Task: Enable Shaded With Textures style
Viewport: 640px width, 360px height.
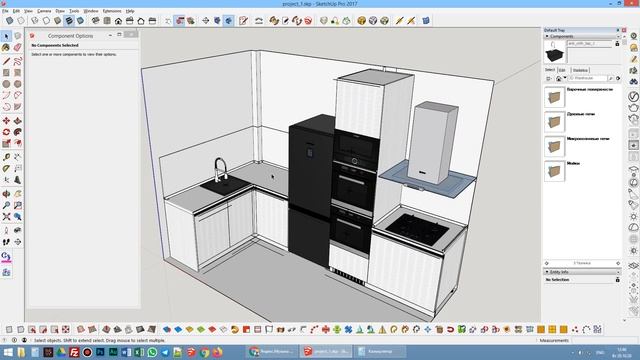Action: pos(69,20)
